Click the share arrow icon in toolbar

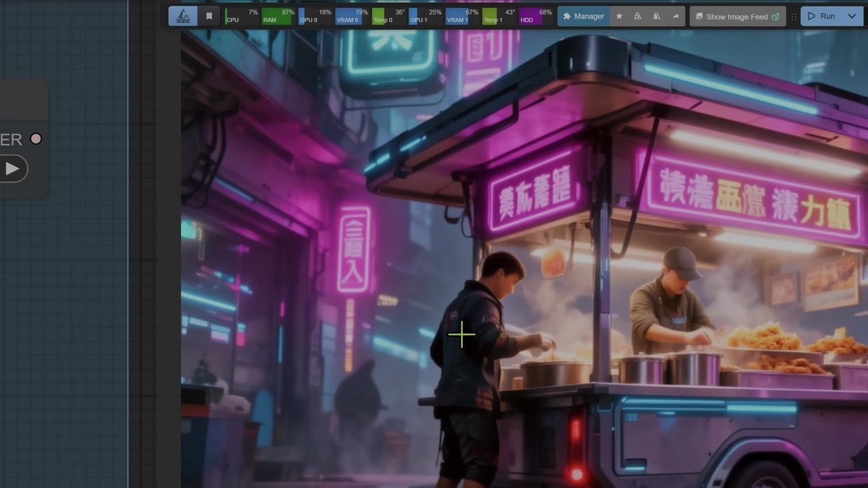[x=676, y=16]
